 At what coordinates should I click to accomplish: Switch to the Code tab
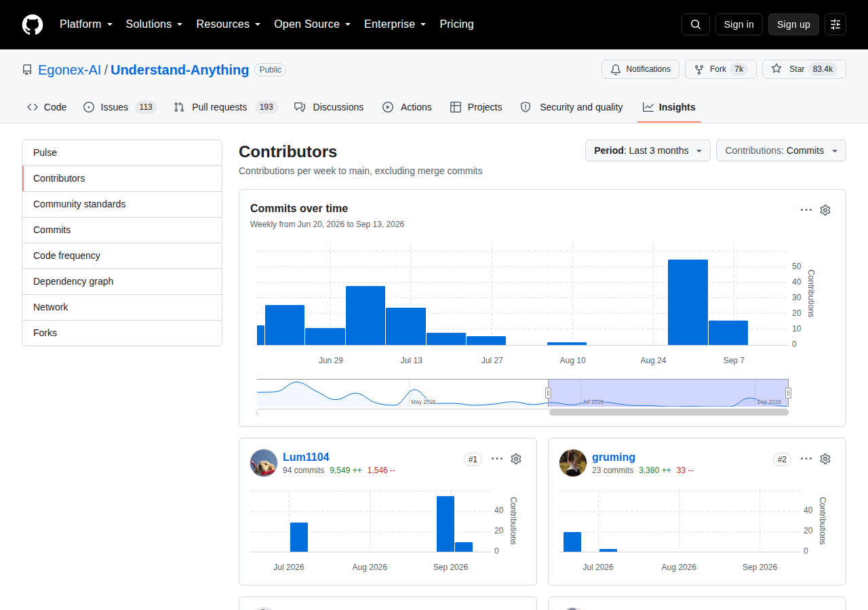point(47,107)
